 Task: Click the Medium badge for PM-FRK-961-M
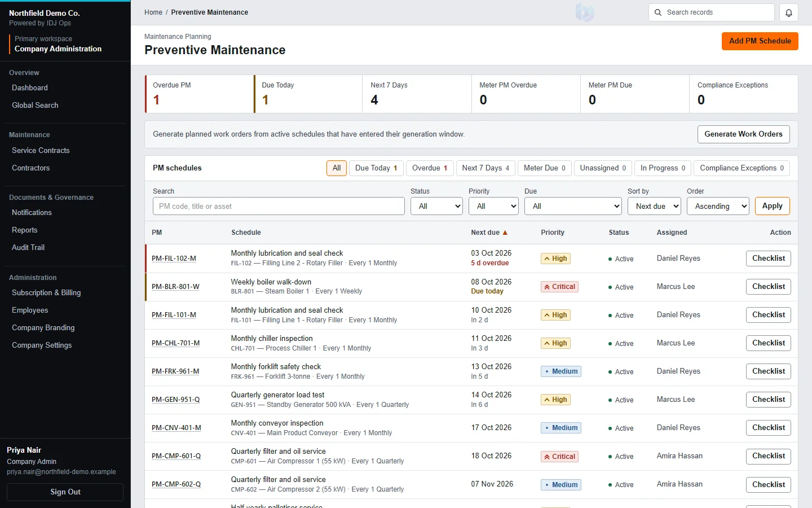coord(561,371)
